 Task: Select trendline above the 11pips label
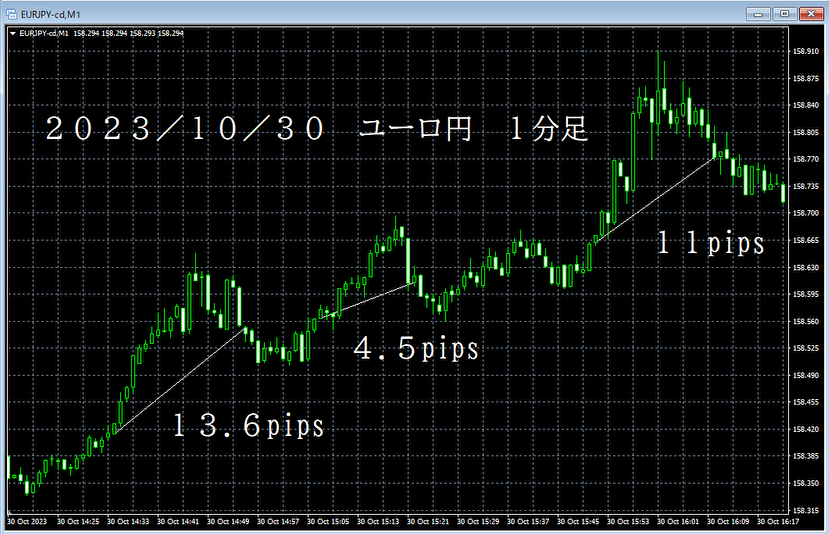point(656,199)
